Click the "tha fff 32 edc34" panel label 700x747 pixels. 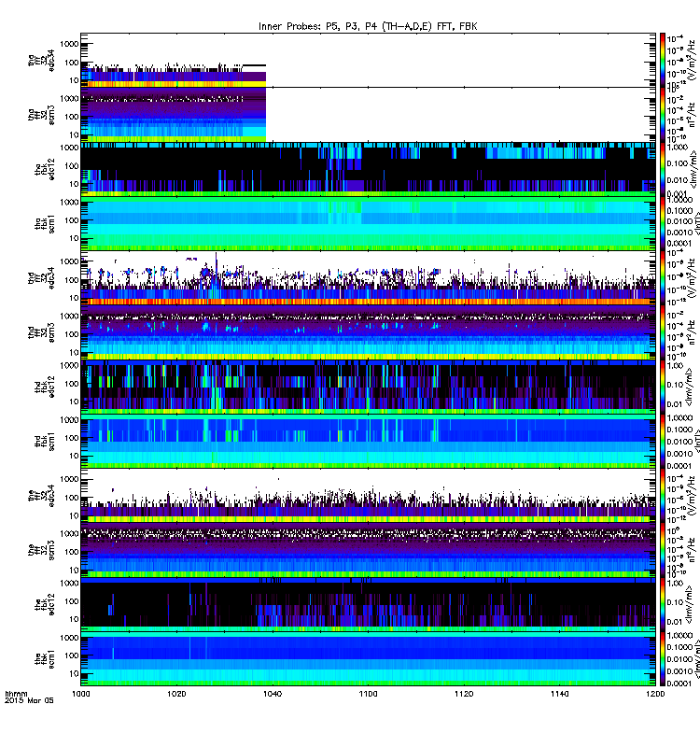[x=41, y=61]
